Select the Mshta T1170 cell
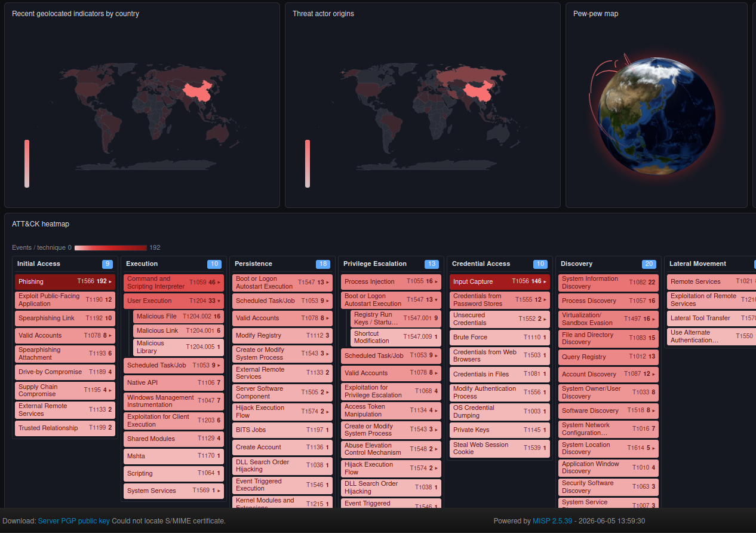The width and height of the screenshot is (756, 533). 174,456
